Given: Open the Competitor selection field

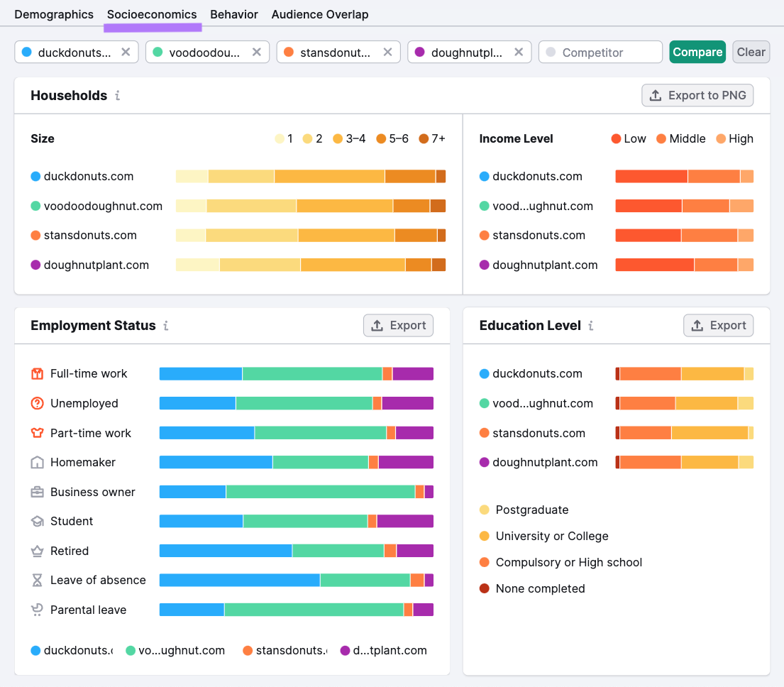Looking at the screenshot, I should coord(600,51).
